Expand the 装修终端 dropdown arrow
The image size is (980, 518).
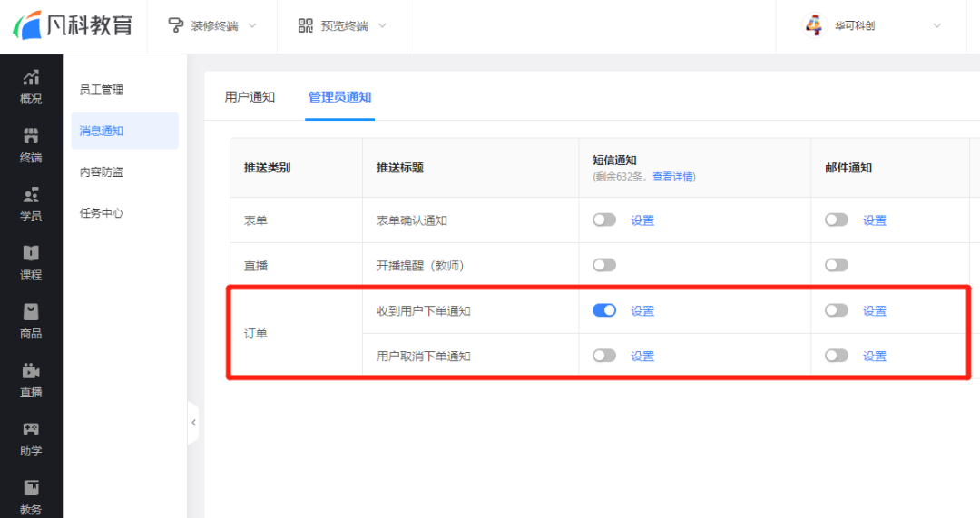[x=252, y=25]
